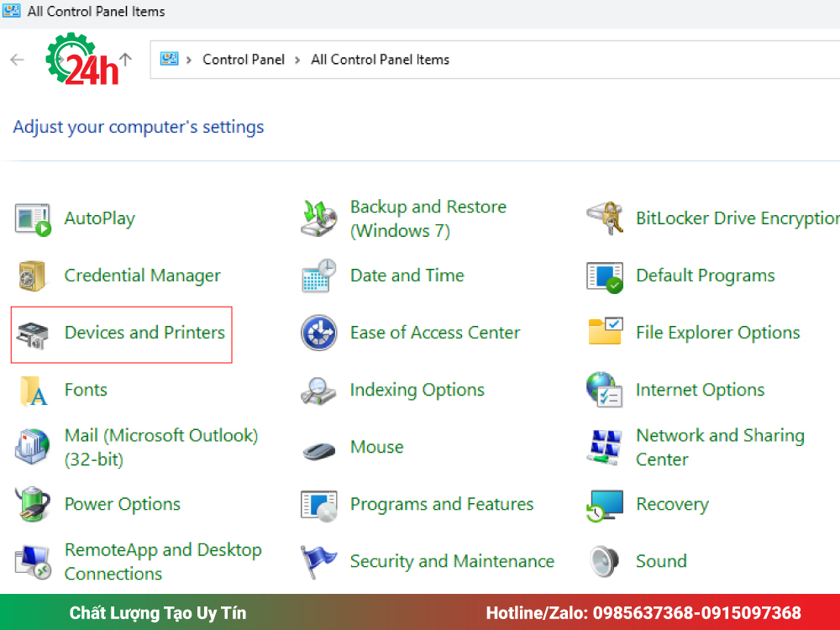The image size is (840, 630).
Task: Click the Security and Maintenance flag icon
Action: (x=318, y=562)
